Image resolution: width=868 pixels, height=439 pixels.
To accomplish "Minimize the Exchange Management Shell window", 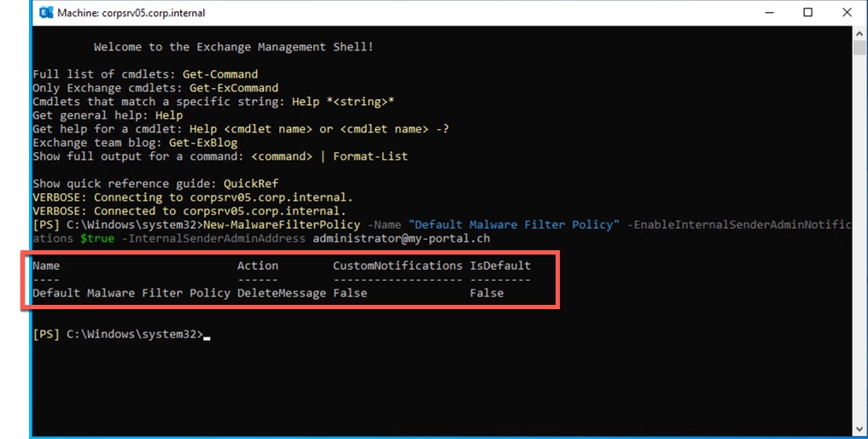I will point(765,13).
